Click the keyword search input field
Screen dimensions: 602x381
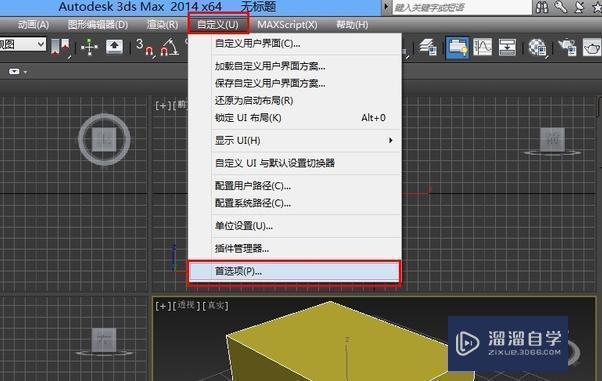pos(461,7)
